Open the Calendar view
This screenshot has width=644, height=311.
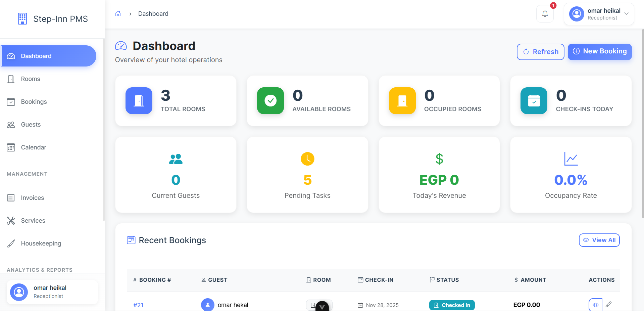coord(33,147)
